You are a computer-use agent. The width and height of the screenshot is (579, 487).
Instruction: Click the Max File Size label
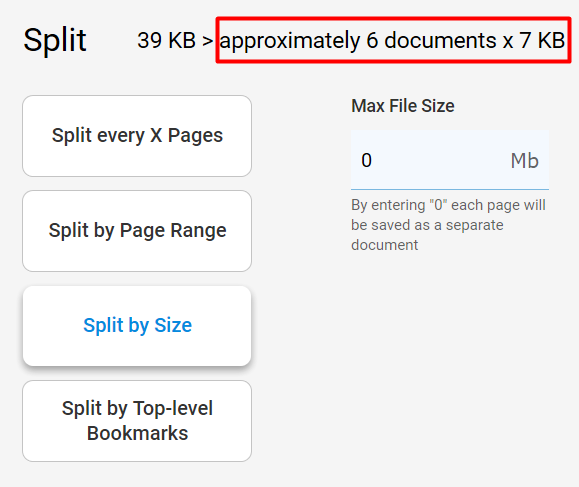[x=402, y=106]
